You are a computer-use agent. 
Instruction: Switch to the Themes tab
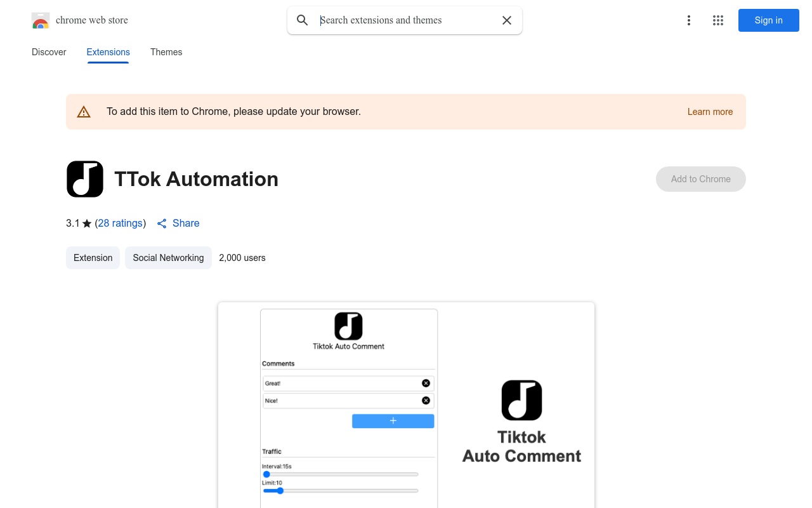pos(166,52)
